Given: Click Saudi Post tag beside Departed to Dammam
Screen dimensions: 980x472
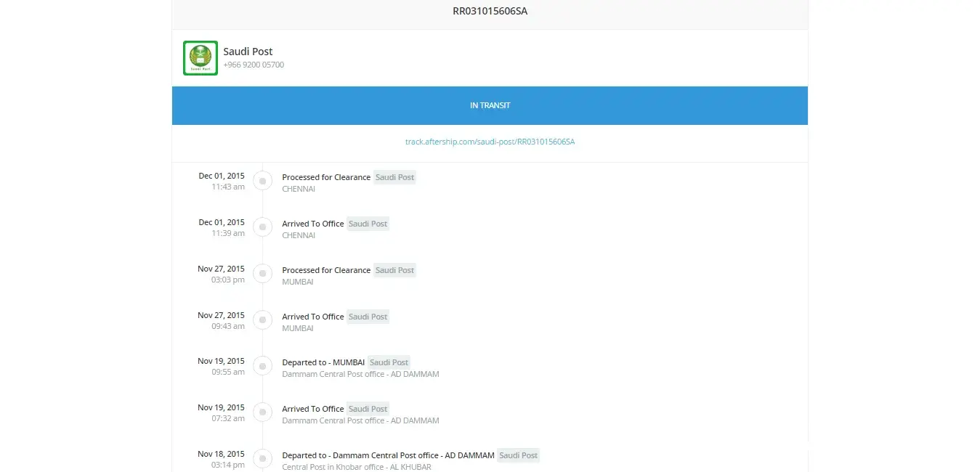Looking at the screenshot, I should (x=519, y=455).
